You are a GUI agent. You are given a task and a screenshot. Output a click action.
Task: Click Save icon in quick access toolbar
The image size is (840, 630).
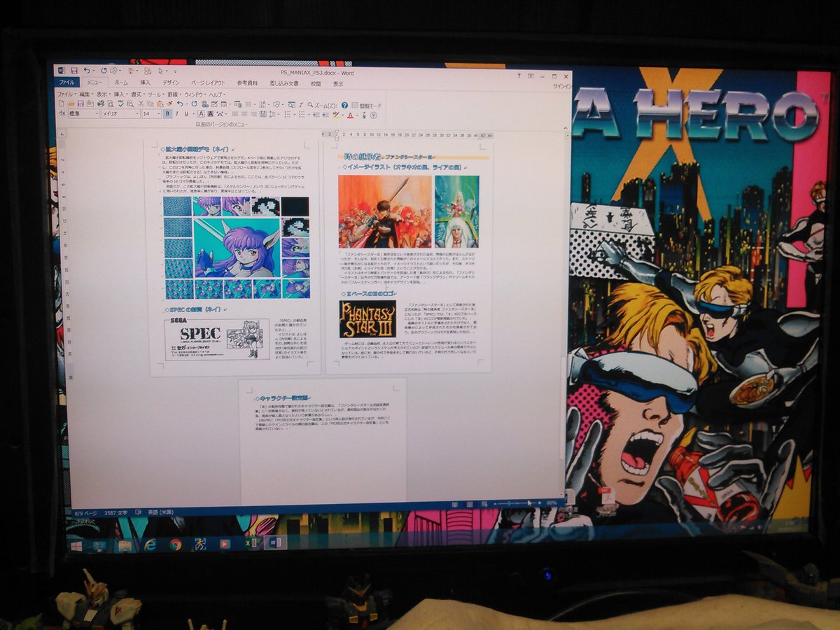pos(74,71)
